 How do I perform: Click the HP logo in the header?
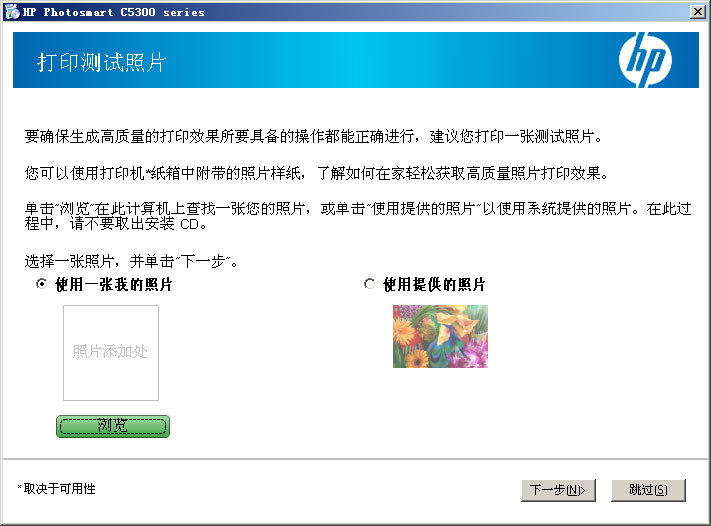644,61
